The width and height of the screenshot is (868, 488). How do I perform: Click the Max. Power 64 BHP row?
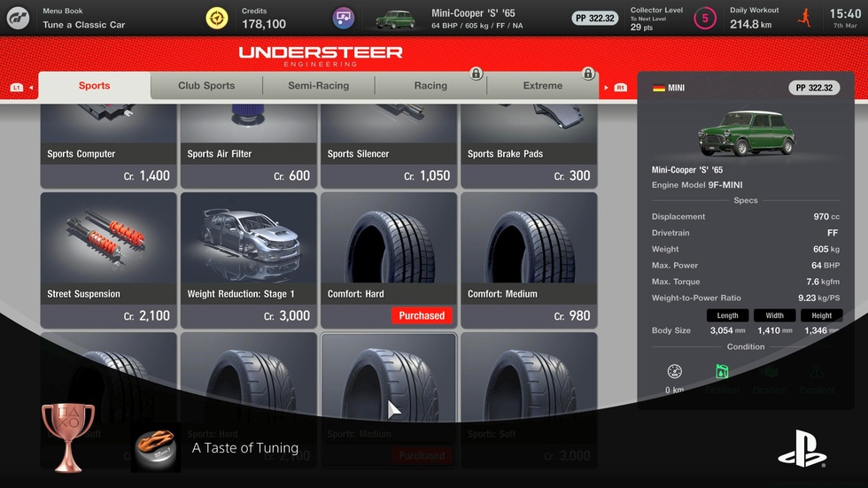pyautogui.click(x=746, y=265)
